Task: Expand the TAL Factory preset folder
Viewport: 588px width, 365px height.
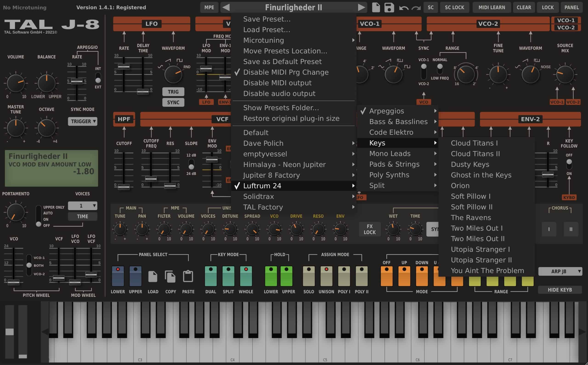Action: click(x=293, y=207)
